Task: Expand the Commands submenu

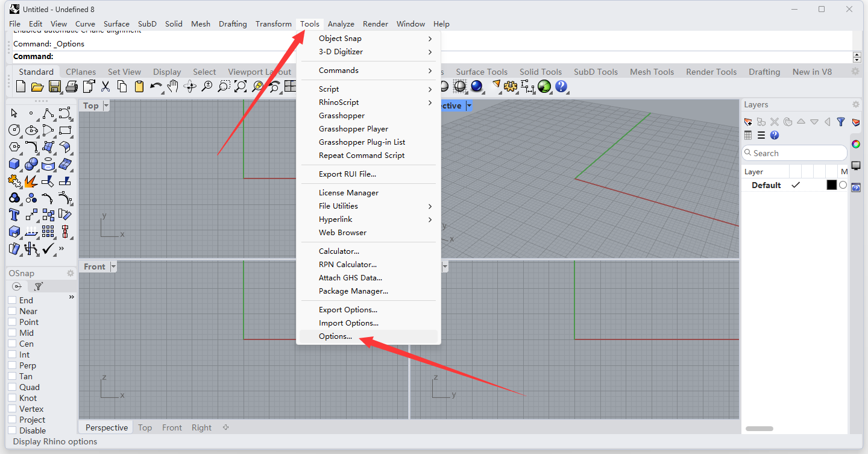Action: [x=368, y=71]
